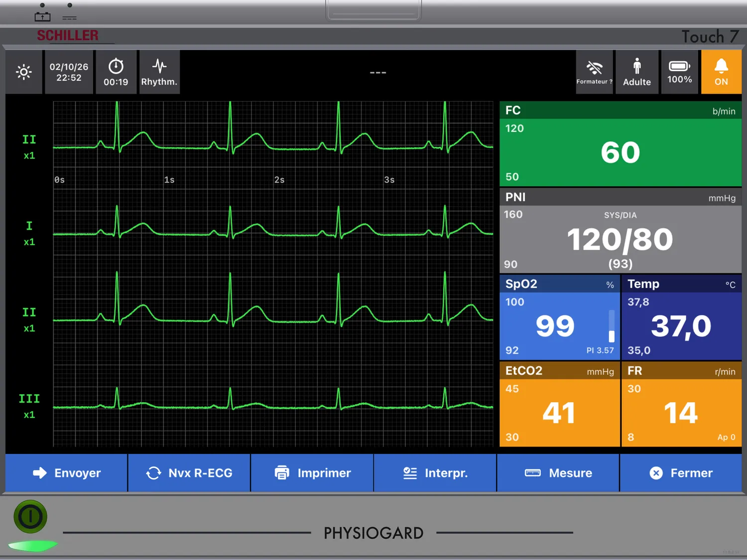
Task: Click the 2s time marker on ECG
Action: (279, 180)
